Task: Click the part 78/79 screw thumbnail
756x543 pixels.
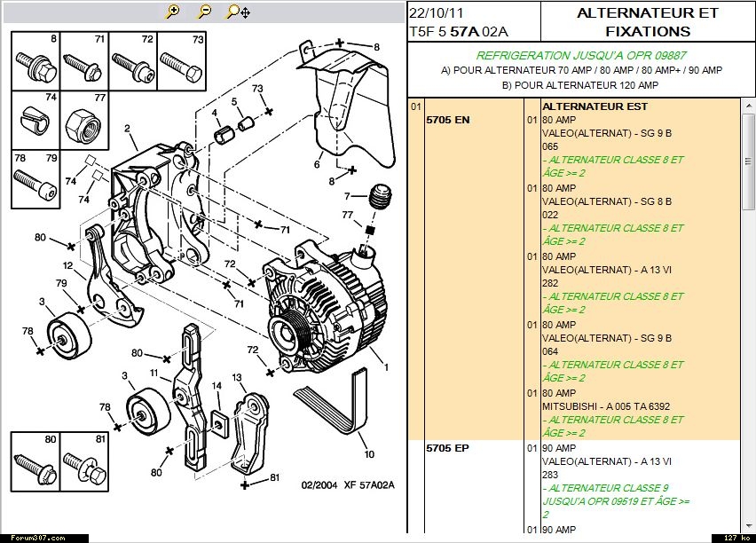Action: pyautogui.click(x=35, y=178)
